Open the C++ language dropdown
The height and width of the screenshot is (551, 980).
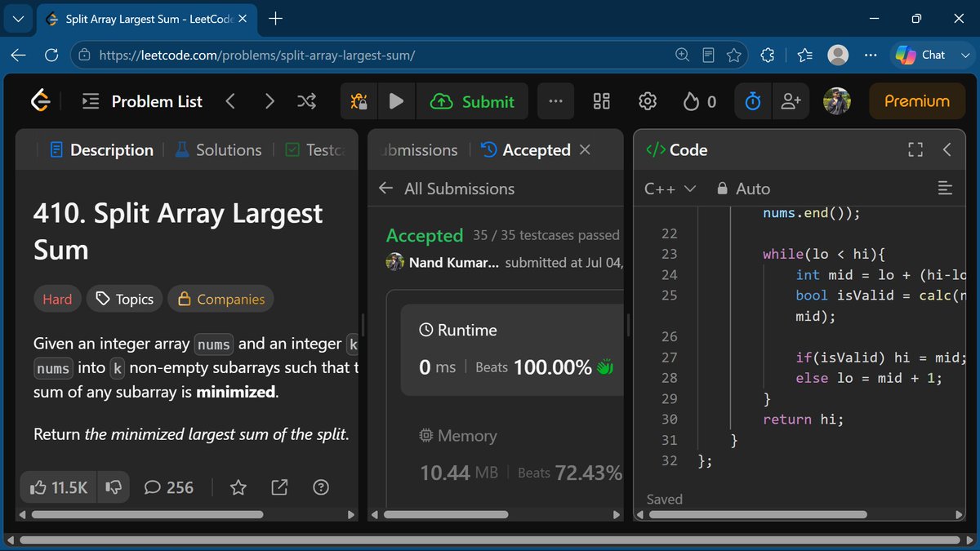click(x=670, y=189)
